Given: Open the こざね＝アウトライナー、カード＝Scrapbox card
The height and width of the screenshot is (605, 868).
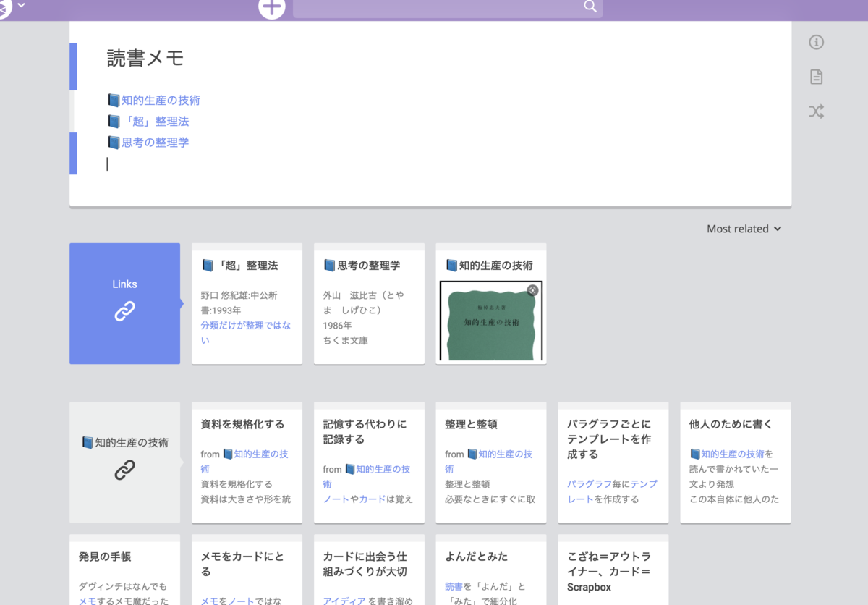Looking at the screenshot, I should (x=613, y=570).
